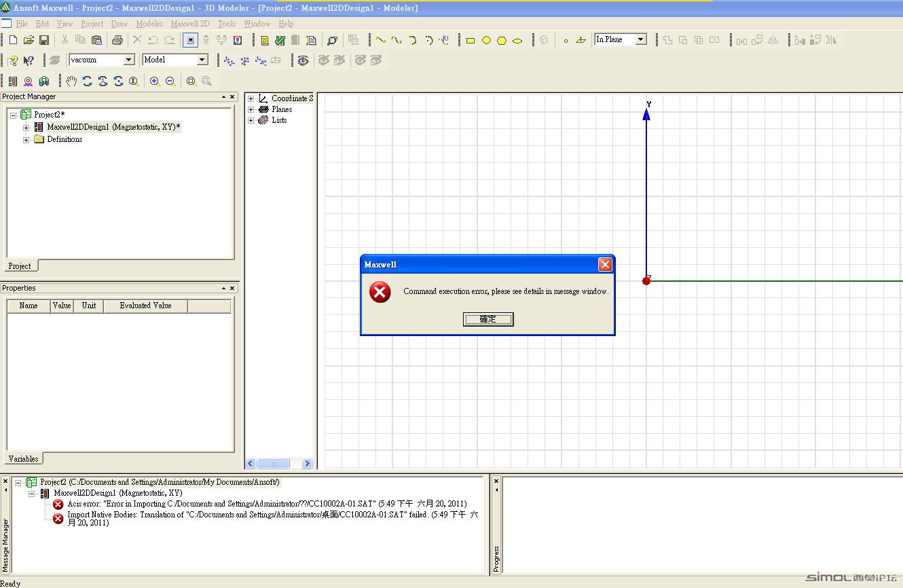The image size is (903, 588).
Task: Click the New project icon
Action: pyautogui.click(x=13, y=40)
